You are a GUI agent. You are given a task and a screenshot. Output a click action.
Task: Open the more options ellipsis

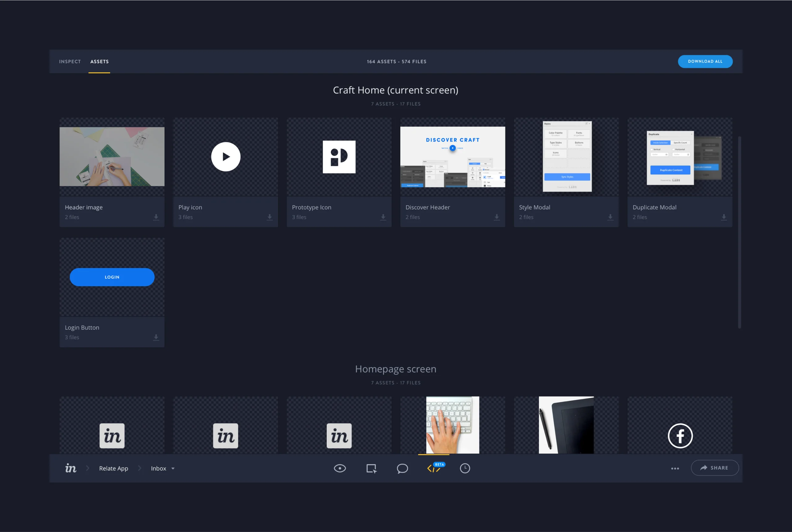[675, 468]
